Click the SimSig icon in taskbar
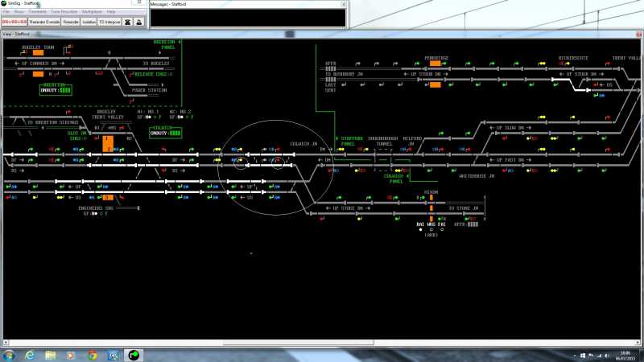Viewport: 644px width, 362px height. [134, 356]
